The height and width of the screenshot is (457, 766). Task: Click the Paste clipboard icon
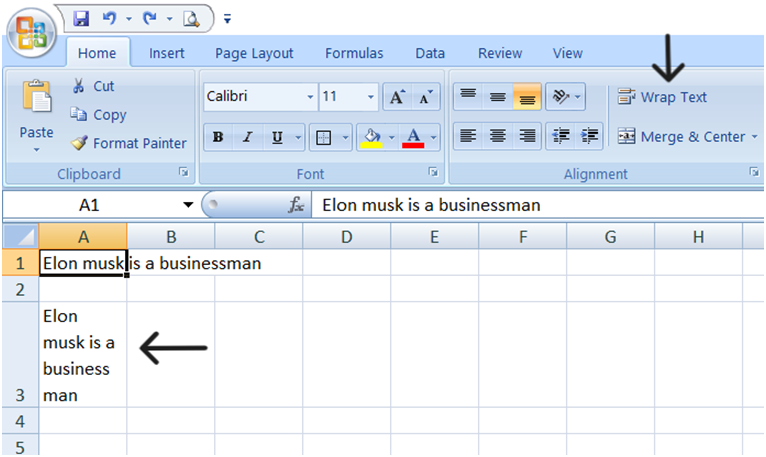click(37, 97)
